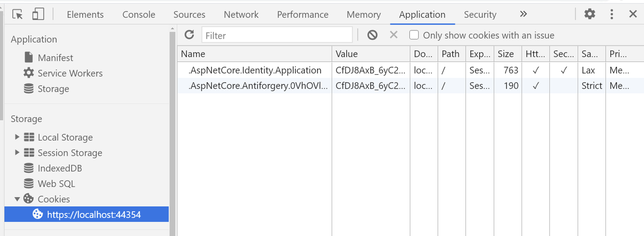Click the cookie Filter input field
The image size is (644, 236).
click(277, 35)
